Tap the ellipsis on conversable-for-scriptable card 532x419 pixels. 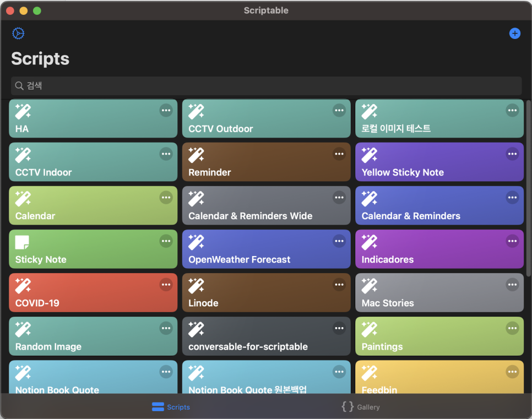point(339,328)
